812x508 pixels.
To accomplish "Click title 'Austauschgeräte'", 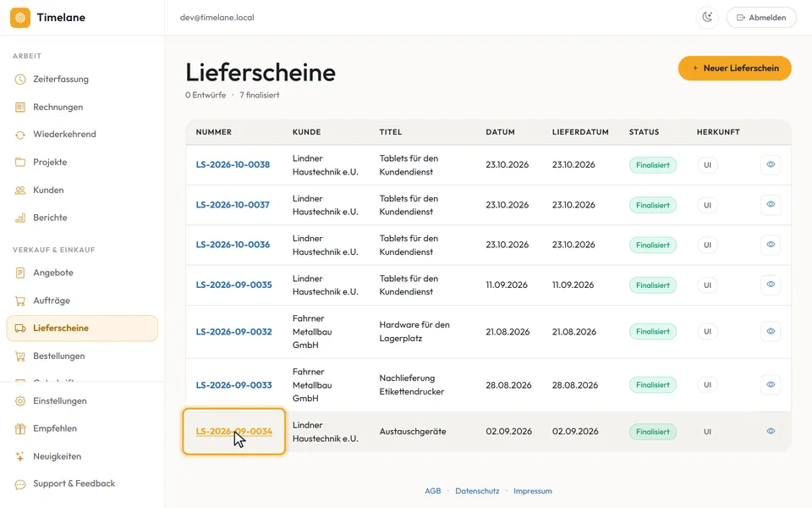I will [413, 431].
